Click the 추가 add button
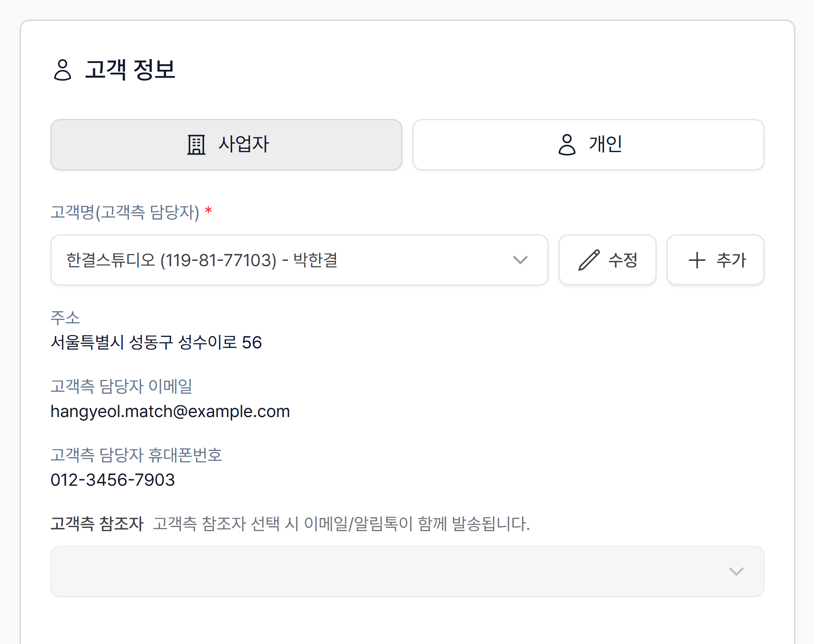The image size is (815, 644). [716, 260]
